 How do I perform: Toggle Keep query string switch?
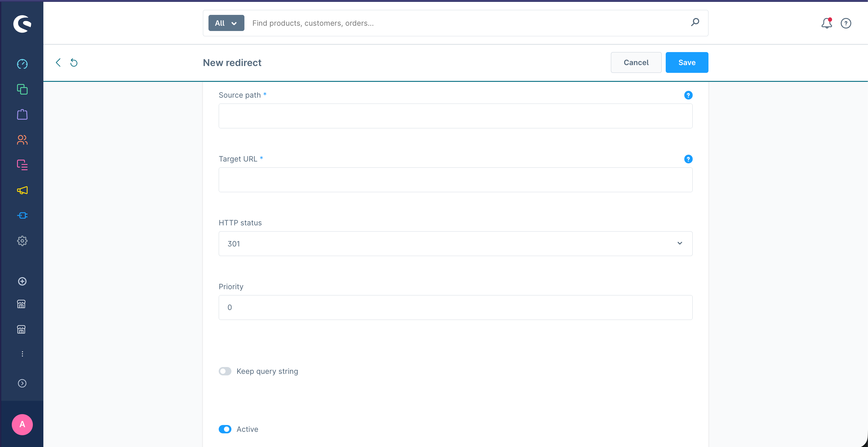(225, 371)
